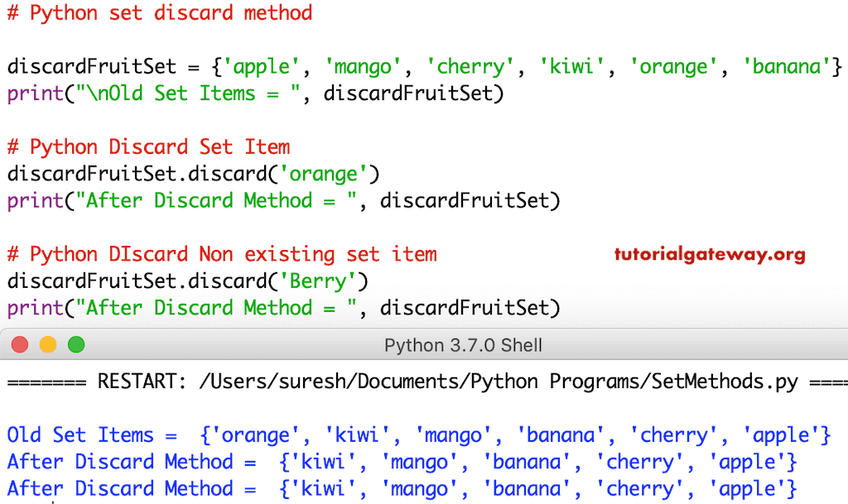Screen dimensions: 848x504
Task: Click the string 'orange' in discard call
Action: 323,174
